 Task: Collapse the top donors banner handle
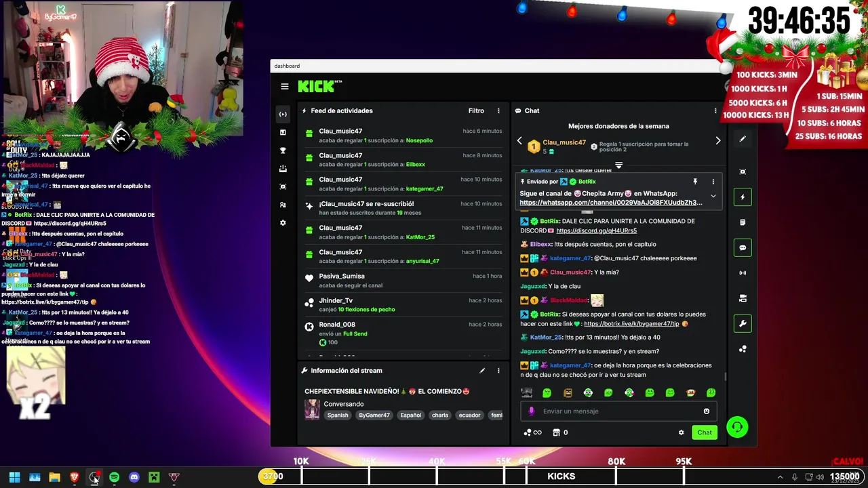point(618,165)
